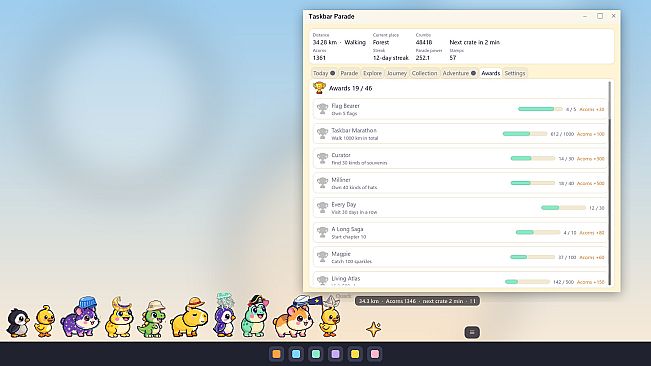Switch to the Parade tab
This screenshot has height=366, width=651.
[349, 73]
